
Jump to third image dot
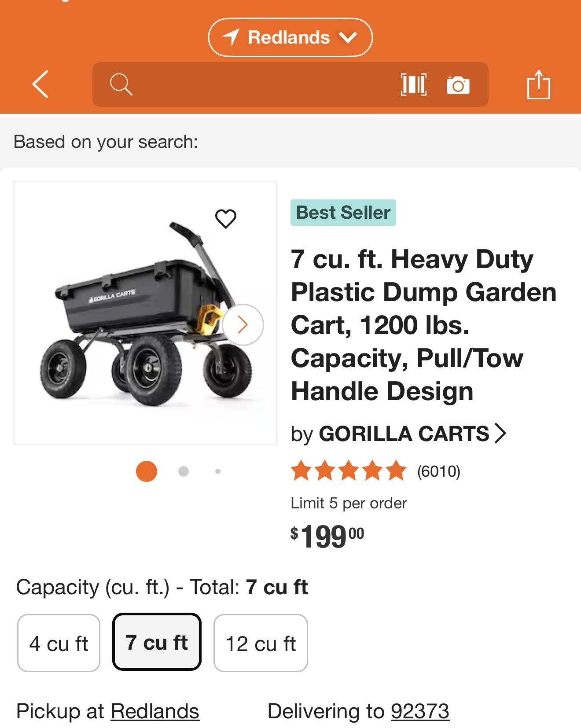click(218, 471)
